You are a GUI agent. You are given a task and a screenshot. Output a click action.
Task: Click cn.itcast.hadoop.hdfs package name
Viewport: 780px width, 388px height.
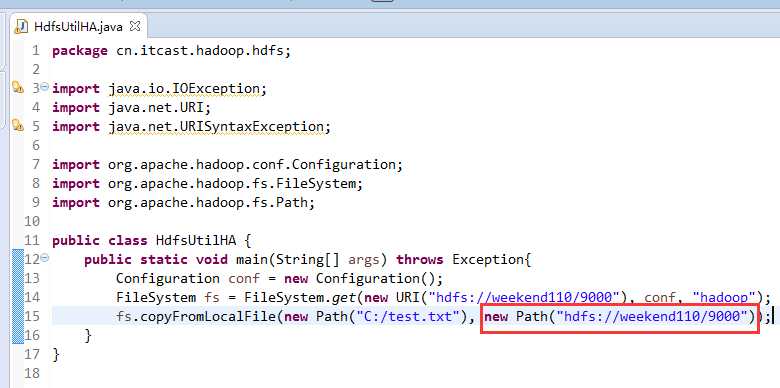click(x=201, y=51)
